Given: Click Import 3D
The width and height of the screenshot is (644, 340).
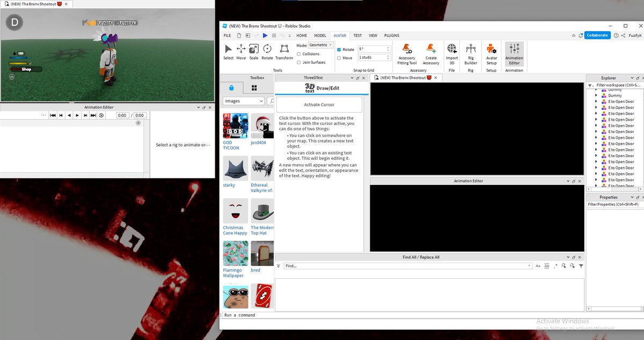Looking at the screenshot, I should coord(452,54).
